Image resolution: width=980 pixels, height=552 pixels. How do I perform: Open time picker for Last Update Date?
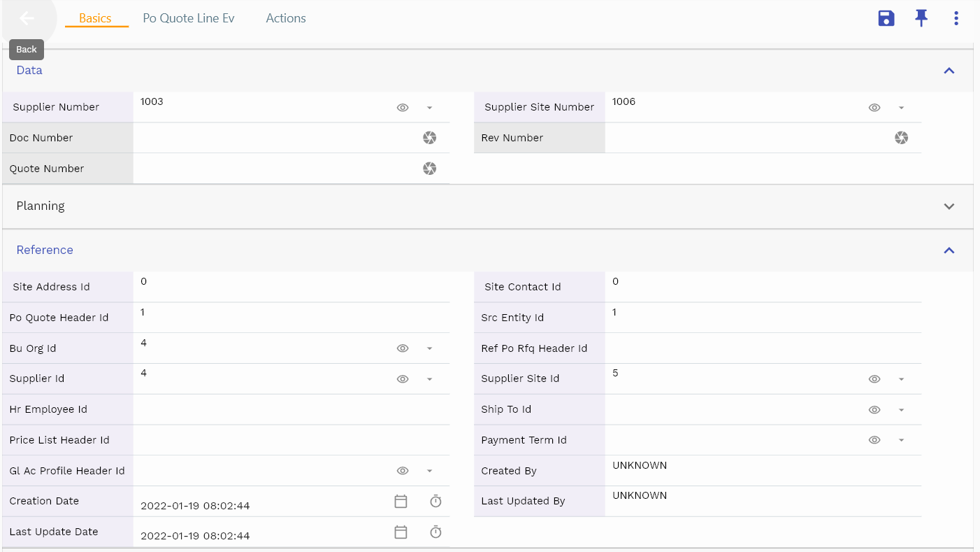pyautogui.click(x=435, y=532)
